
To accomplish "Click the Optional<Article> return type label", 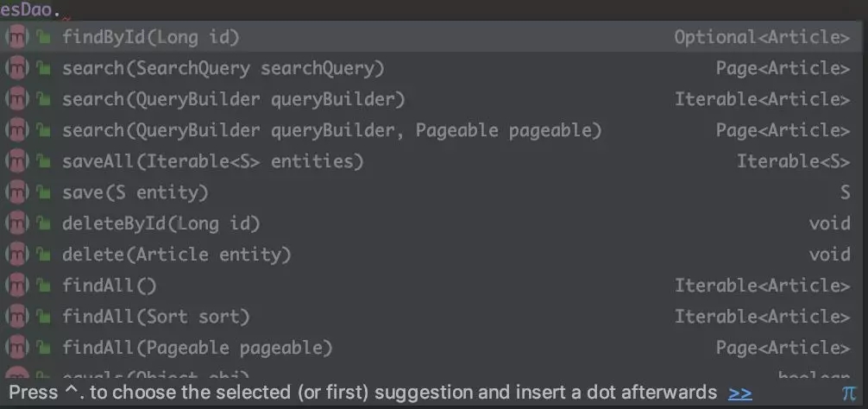I will pyautogui.click(x=762, y=38).
